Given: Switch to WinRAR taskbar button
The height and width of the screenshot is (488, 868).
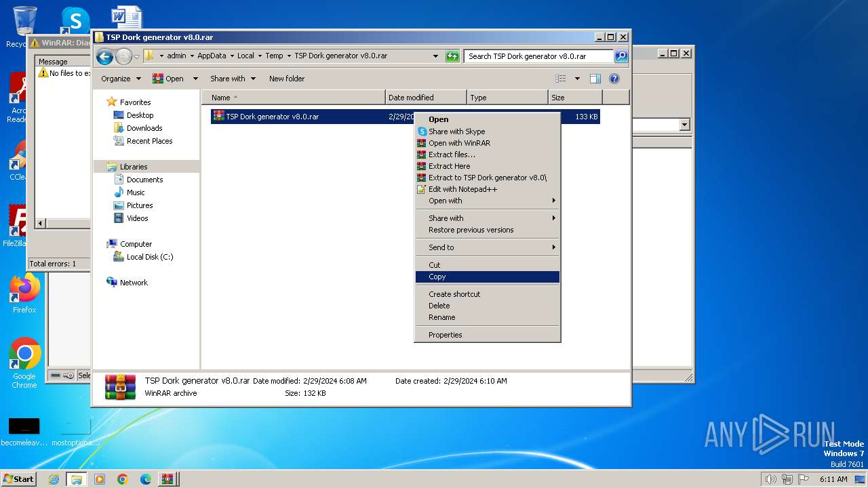Looking at the screenshot, I should 167,479.
